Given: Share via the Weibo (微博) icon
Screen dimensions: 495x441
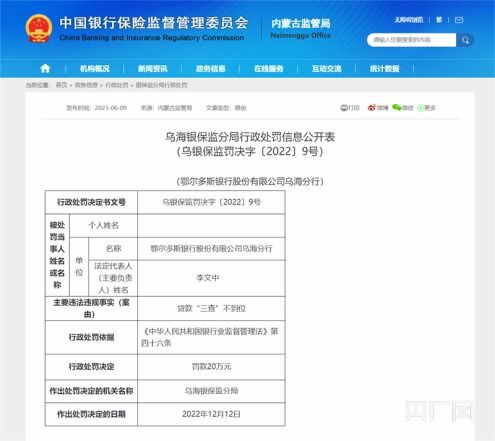Looking at the screenshot, I should pyautogui.click(x=378, y=108).
